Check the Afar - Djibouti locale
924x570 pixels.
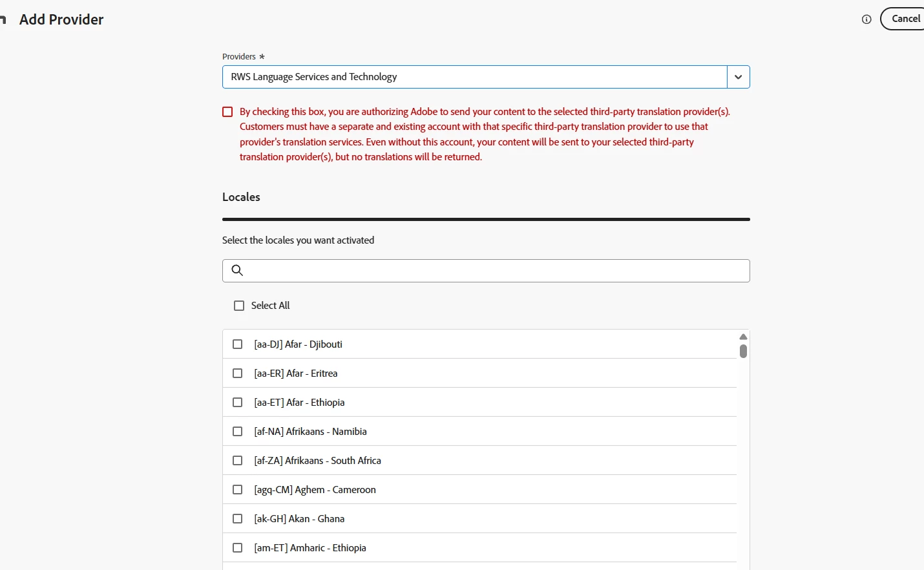(x=237, y=344)
